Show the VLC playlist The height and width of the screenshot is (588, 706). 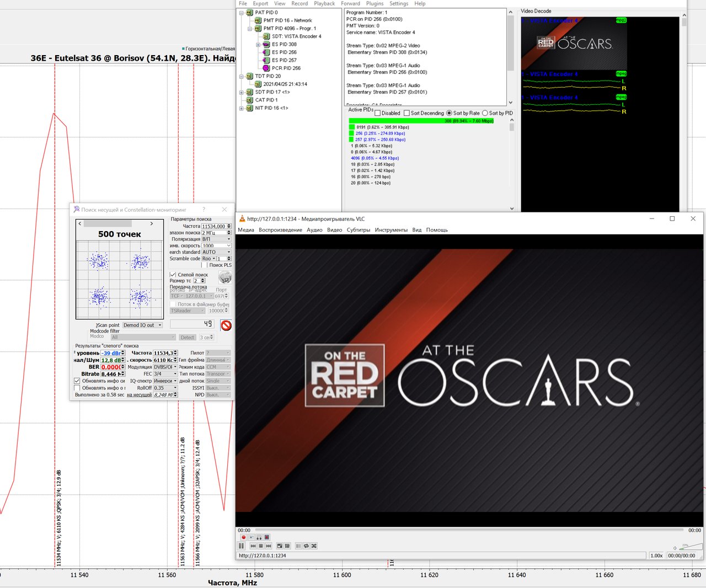pos(298,546)
